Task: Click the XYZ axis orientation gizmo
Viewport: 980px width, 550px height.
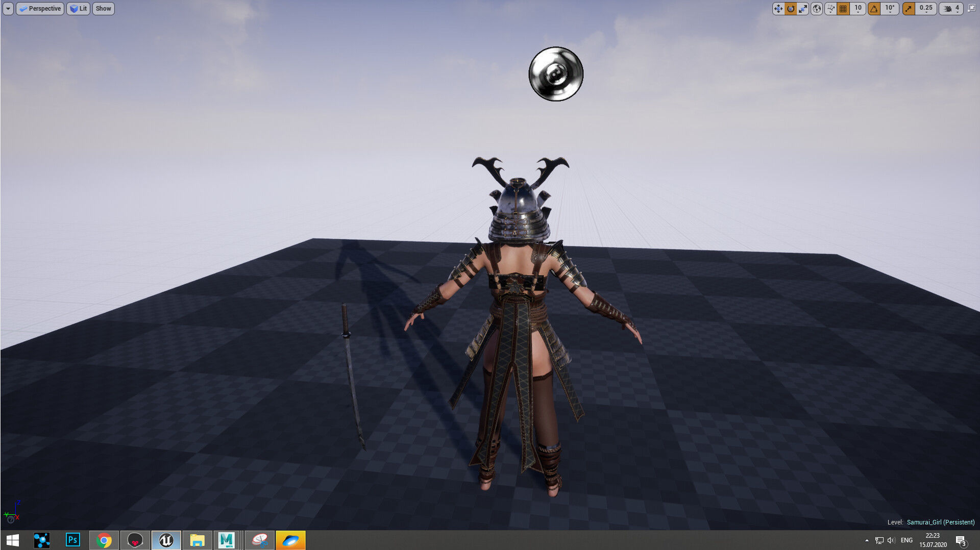Action: [x=12, y=512]
